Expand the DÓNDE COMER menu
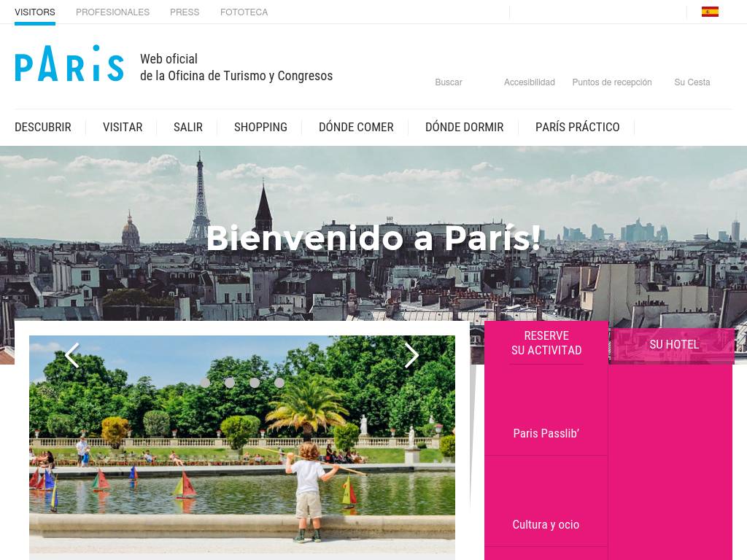Image resolution: width=747 pixels, height=560 pixels. (356, 127)
